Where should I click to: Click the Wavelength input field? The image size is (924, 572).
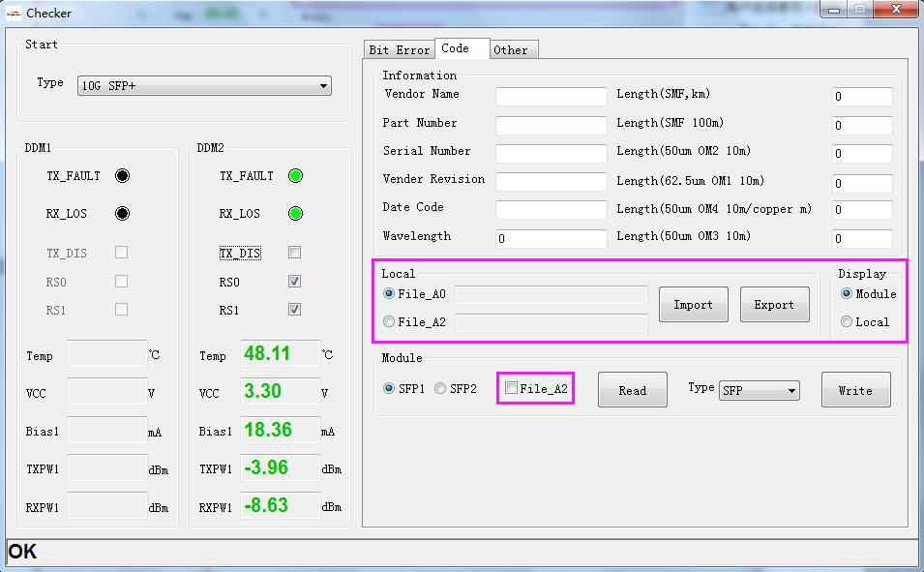(x=551, y=238)
